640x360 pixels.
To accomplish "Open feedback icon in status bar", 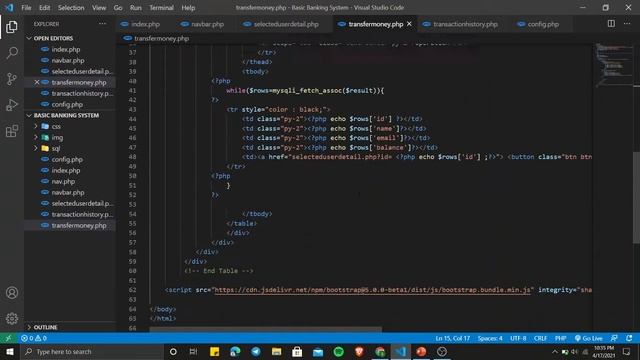I will click(x=614, y=338).
